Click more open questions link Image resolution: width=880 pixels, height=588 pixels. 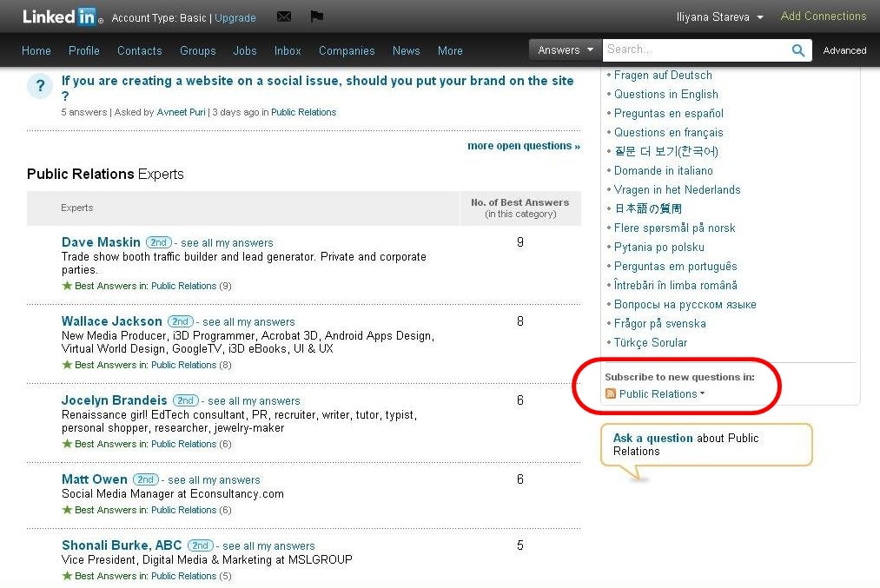pyautogui.click(x=524, y=146)
